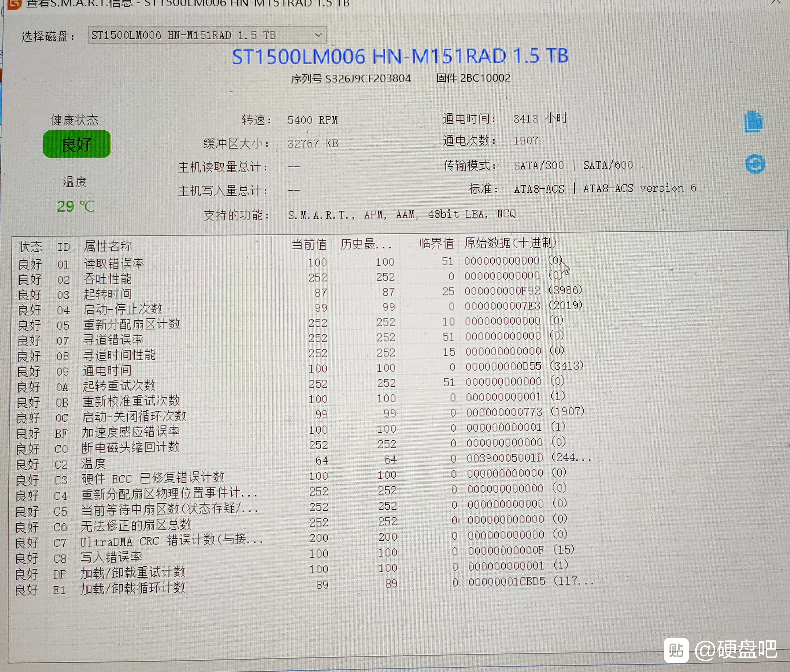Select the 重新分配扇区计数 row

(x=305, y=323)
